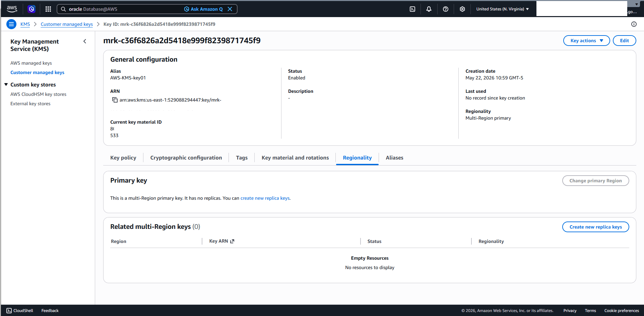Open the help question mark icon
The image size is (644, 316).
[446, 9]
